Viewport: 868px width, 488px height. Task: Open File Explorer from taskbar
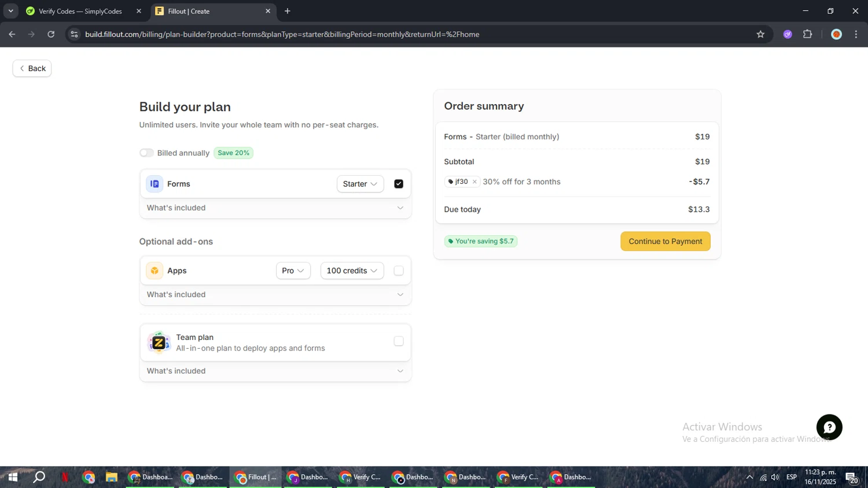click(112, 477)
